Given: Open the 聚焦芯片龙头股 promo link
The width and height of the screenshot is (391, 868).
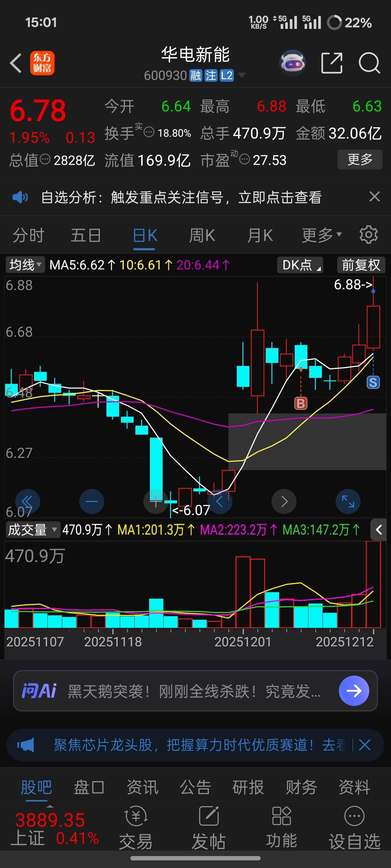Looking at the screenshot, I should (x=200, y=745).
